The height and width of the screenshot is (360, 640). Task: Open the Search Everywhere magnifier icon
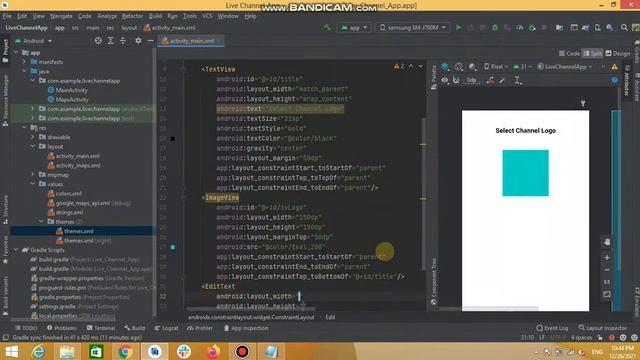624,28
